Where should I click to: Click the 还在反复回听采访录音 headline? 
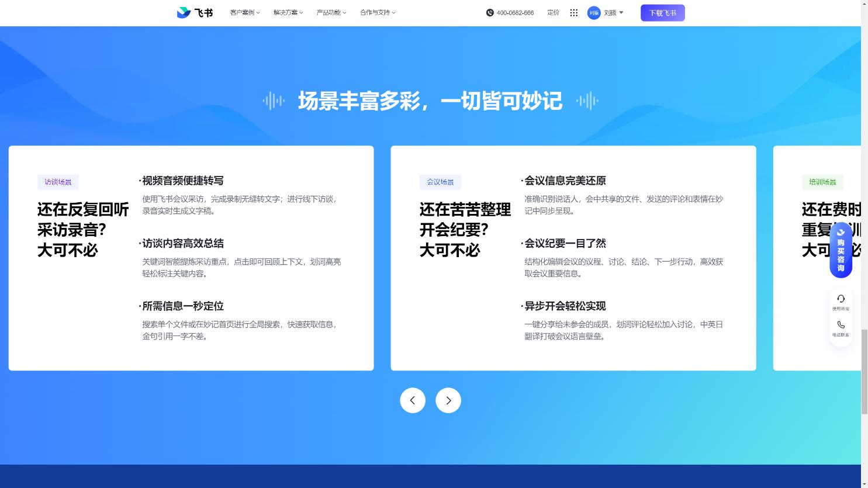(x=83, y=230)
